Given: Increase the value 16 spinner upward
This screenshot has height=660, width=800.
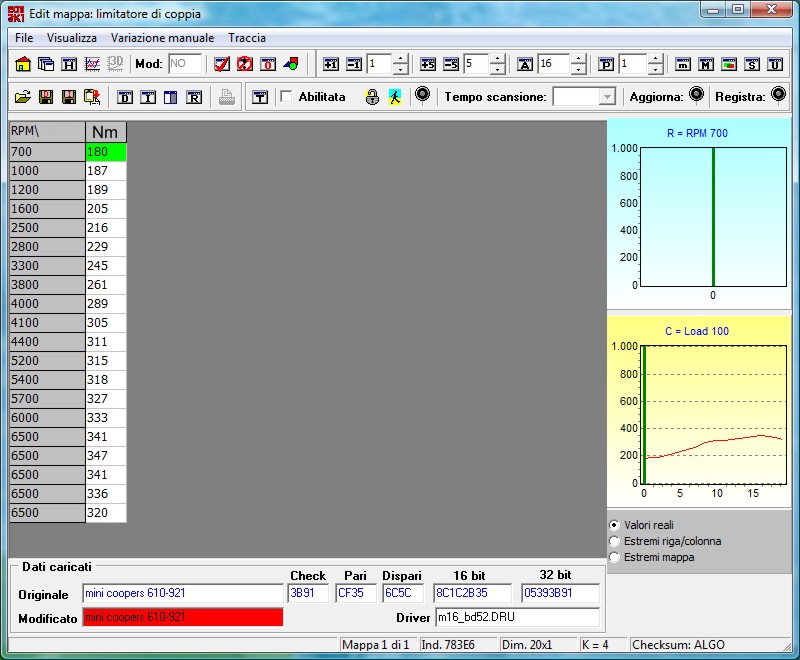Looking at the screenshot, I should (x=578, y=59).
